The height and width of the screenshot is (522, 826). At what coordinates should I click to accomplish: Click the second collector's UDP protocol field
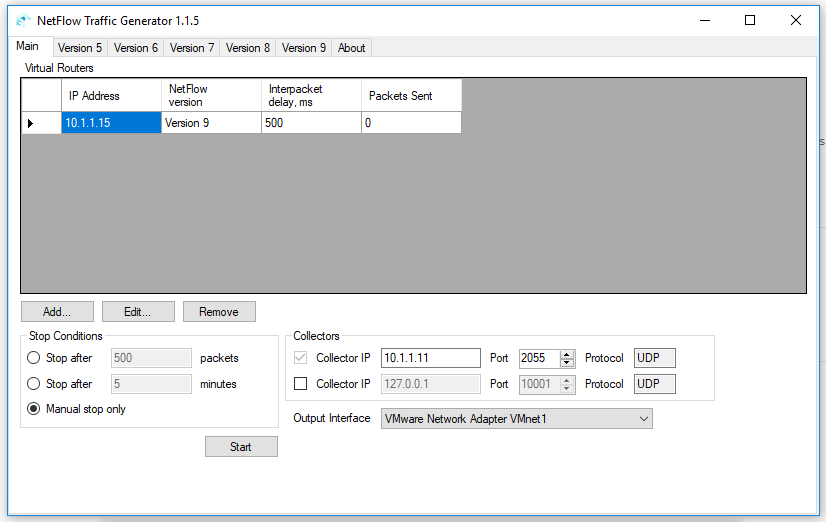click(x=655, y=383)
